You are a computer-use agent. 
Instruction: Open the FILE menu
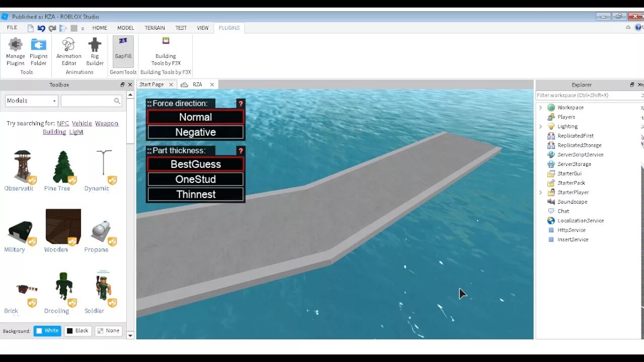pos(12,28)
